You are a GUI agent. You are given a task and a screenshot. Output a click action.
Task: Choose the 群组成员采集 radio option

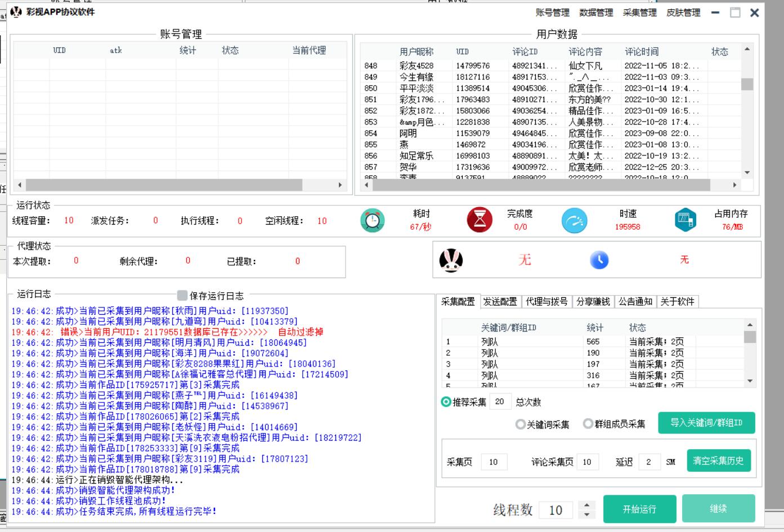(x=588, y=424)
